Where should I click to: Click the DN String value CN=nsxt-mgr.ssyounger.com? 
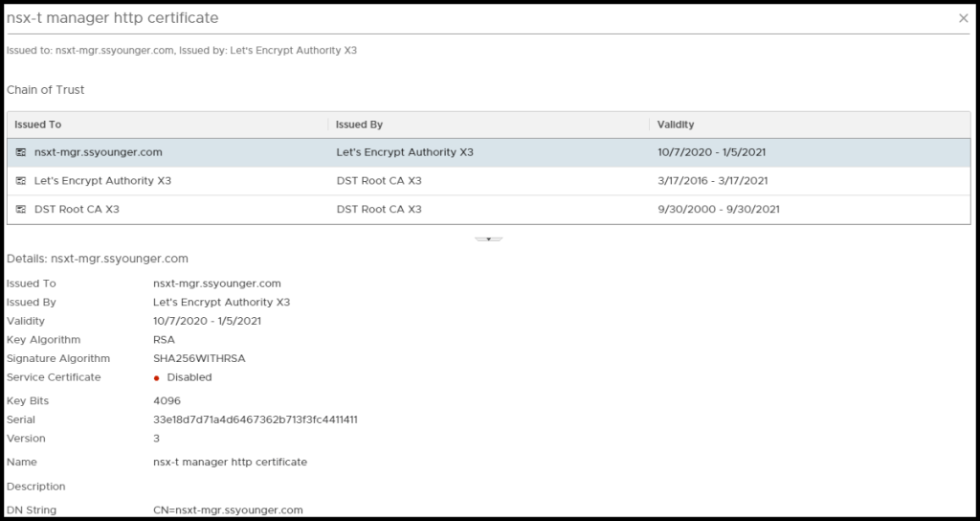pyautogui.click(x=228, y=510)
